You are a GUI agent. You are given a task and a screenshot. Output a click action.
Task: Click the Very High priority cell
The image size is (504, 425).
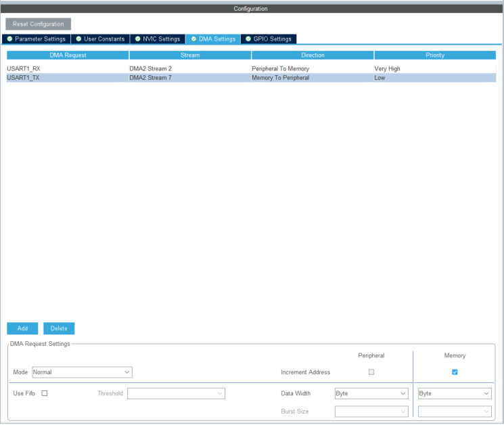(435, 69)
